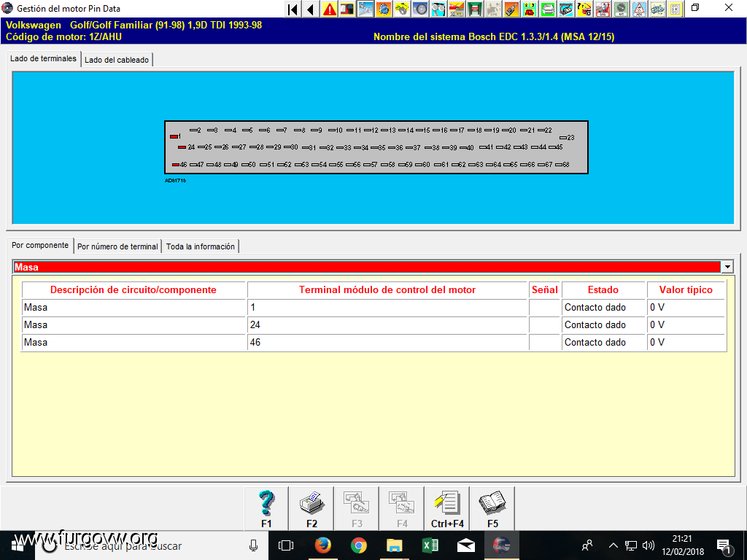Select the green vehicle lift icon
Viewport: 747px width, 560px height.
(x=474, y=9)
